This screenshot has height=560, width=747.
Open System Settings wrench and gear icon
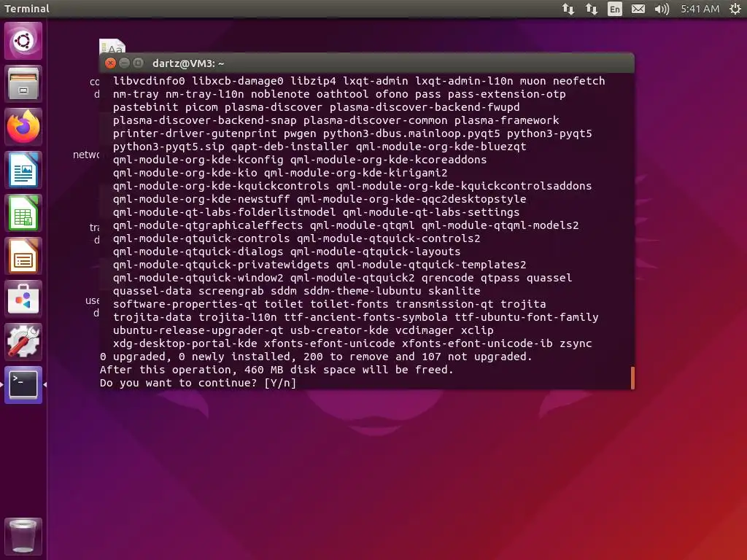(23, 342)
